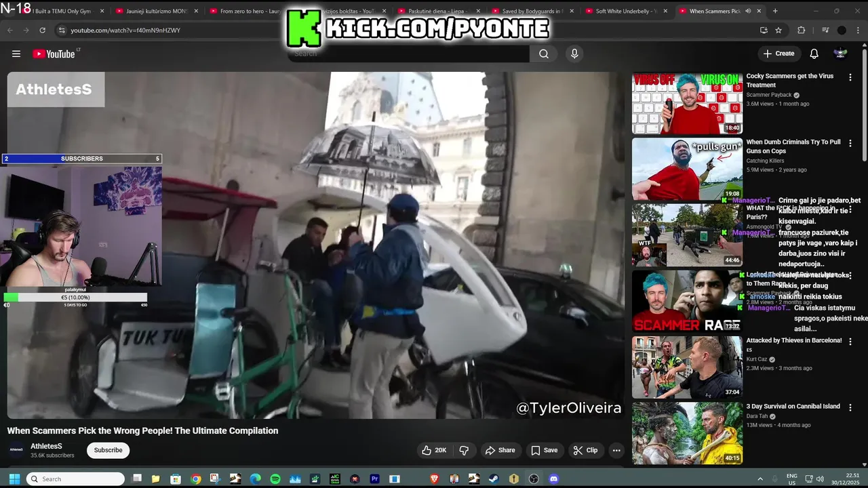Open the Asmongold Paris video thumbnail
This screenshot has width=868, height=488.
point(687,235)
